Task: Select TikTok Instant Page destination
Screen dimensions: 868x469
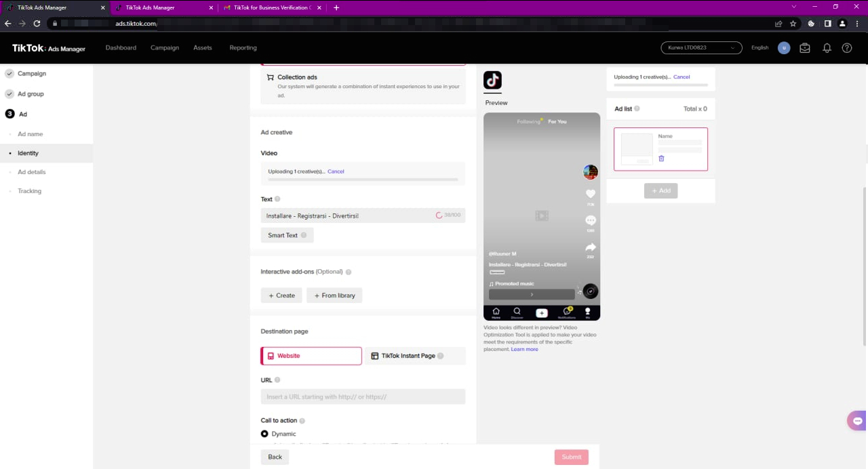Action: click(416, 356)
